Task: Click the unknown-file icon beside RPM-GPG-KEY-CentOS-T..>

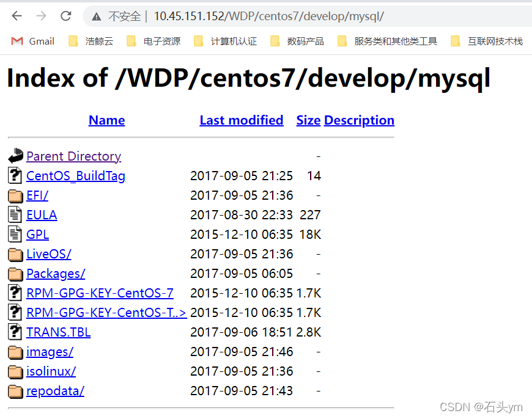Action: pos(15,312)
